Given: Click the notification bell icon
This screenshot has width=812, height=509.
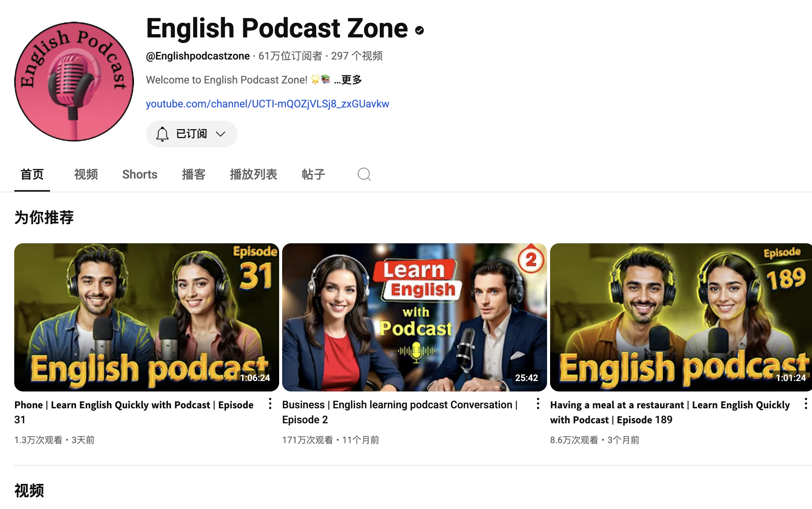Looking at the screenshot, I should [162, 134].
